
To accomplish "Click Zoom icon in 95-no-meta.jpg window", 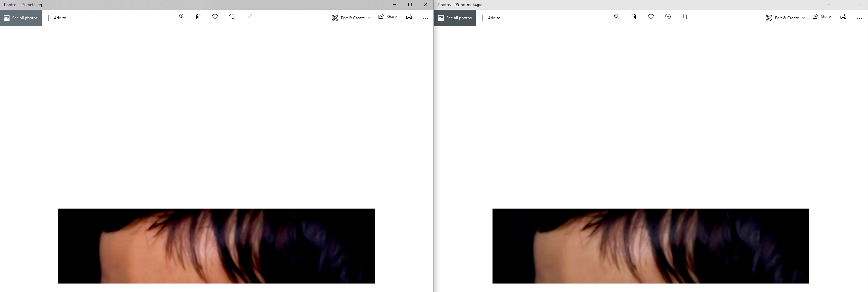I will (x=617, y=17).
